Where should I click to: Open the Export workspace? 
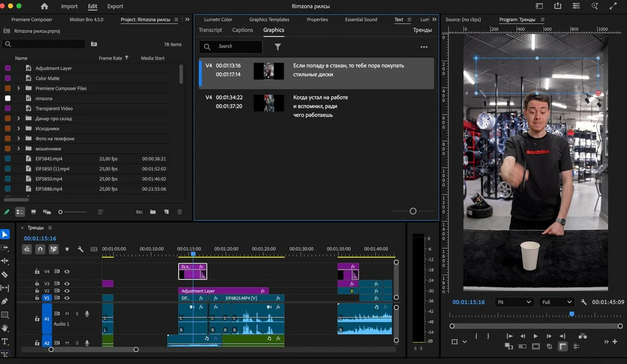(115, 6)
